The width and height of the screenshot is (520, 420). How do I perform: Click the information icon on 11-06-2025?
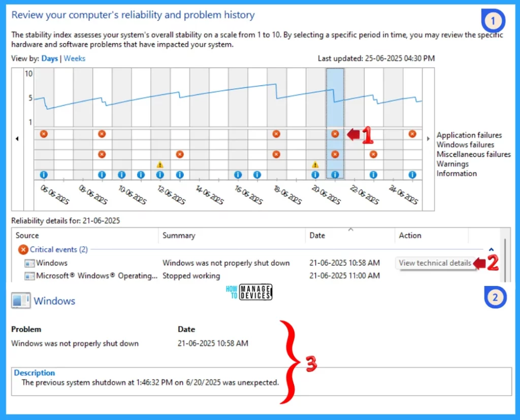tap(141, 175)
